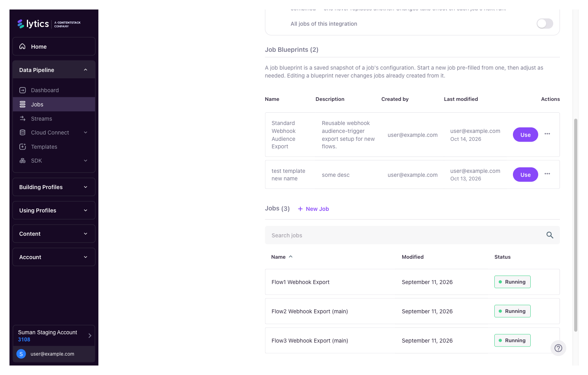Collapse the Data Pipeline section
Viewport: 588px width, 375px height.
pyautogui.click(x=54, y=70)
